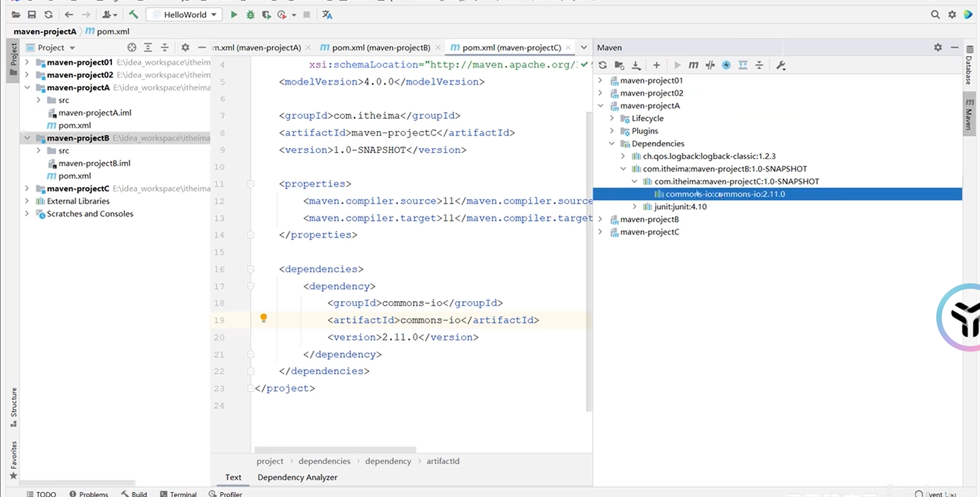This screenshot has height=497, width=980.
Task: Open pom.xml under maven-projectB in Project tree
Action: point(74,175)
